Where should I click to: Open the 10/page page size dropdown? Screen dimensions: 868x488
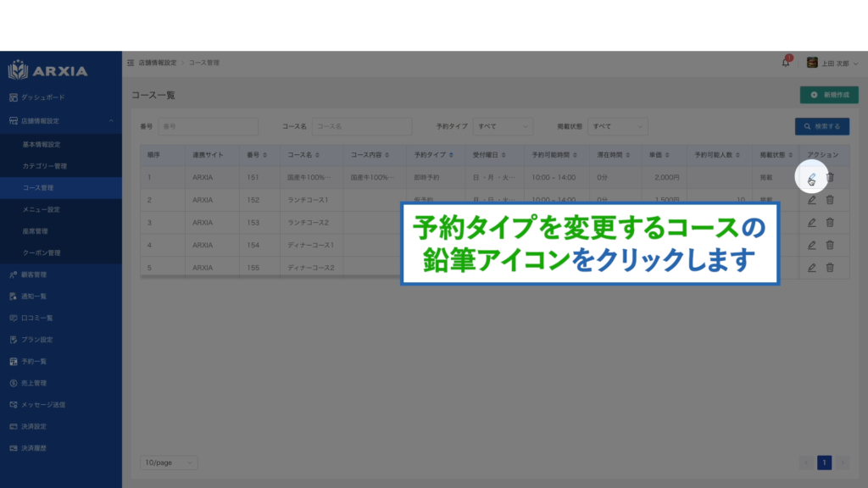coord(169,463)
